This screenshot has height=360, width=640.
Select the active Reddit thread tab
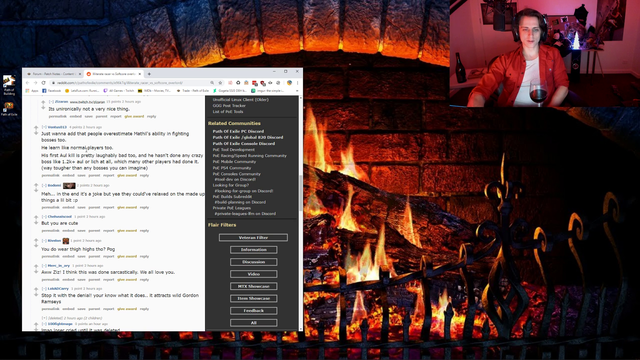tap(113, 74)
